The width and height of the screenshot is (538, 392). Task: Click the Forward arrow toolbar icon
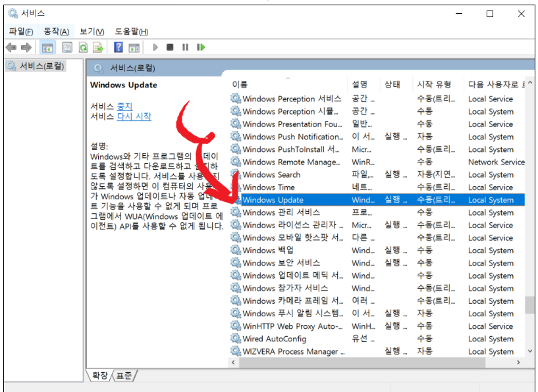pyautogui.click(x=26, y=47)
